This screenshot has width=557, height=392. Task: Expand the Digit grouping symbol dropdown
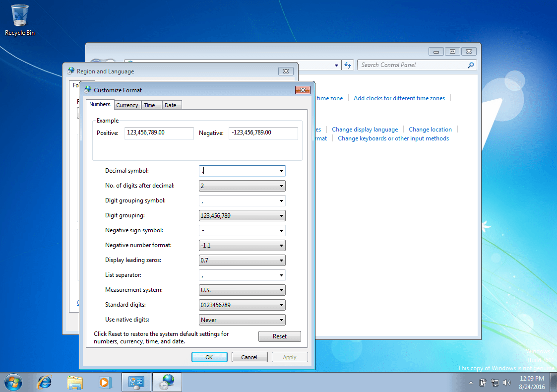tap(281, 201)
